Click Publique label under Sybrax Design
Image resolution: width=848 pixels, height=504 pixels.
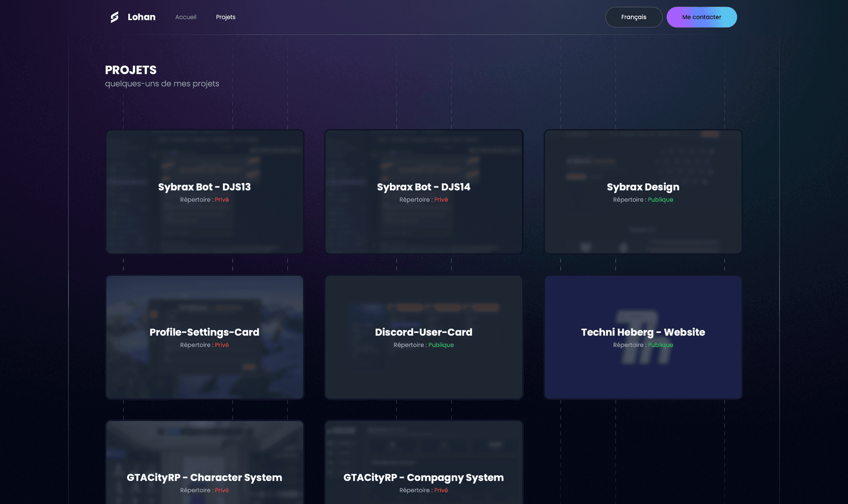[x=660, y=200]
